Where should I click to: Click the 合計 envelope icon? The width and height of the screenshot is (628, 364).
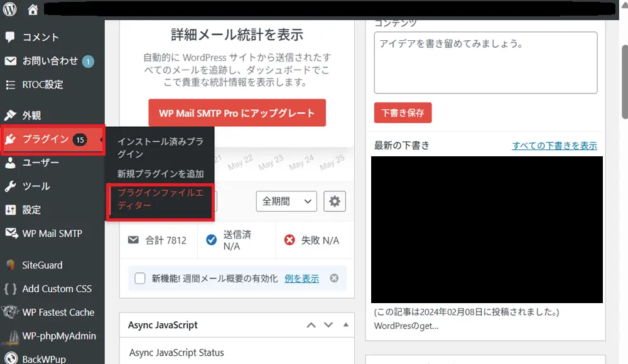tap(133, 240)
